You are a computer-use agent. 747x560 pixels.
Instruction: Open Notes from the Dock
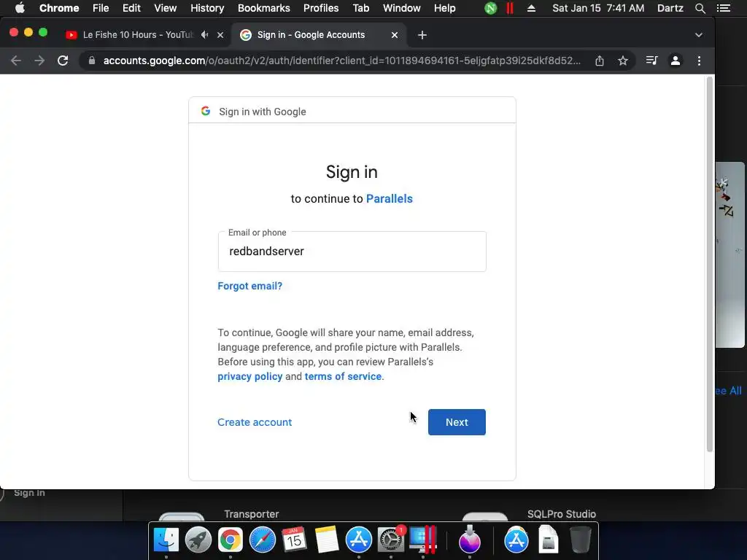tap(326, 540)
